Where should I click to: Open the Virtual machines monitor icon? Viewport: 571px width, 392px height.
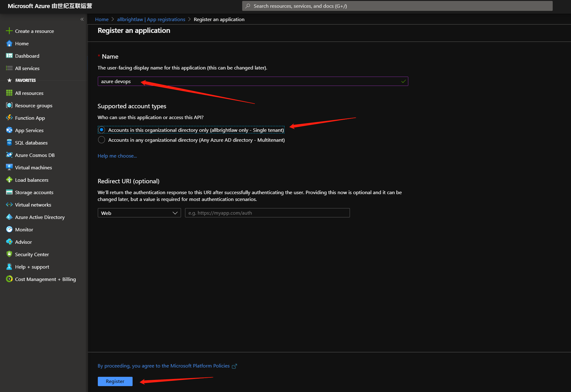pyautogui.click(x=9, y=167)
